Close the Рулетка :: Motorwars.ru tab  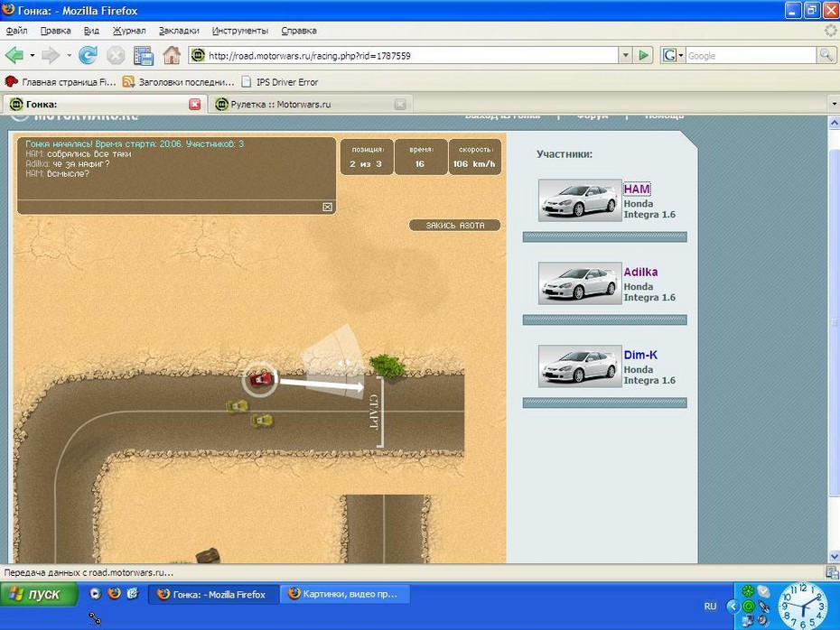click(400, 105)
